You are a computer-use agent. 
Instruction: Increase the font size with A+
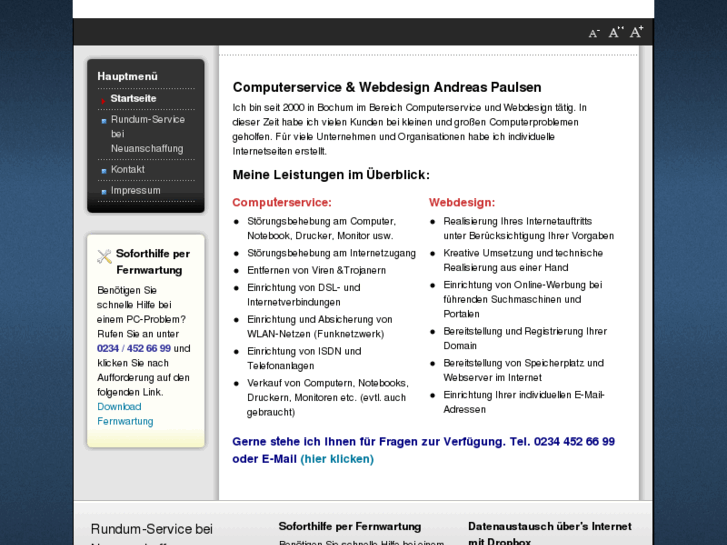(637, 32)
